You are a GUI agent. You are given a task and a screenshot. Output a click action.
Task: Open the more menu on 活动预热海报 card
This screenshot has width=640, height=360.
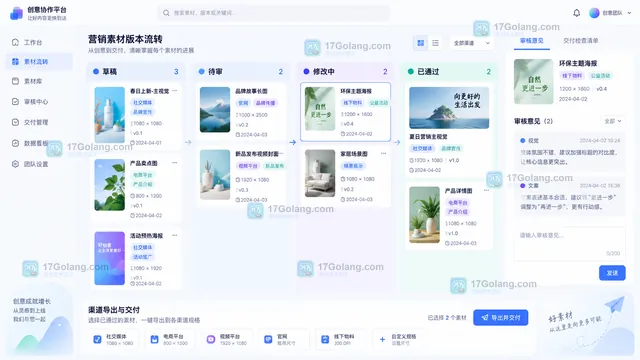pos(175,235)
